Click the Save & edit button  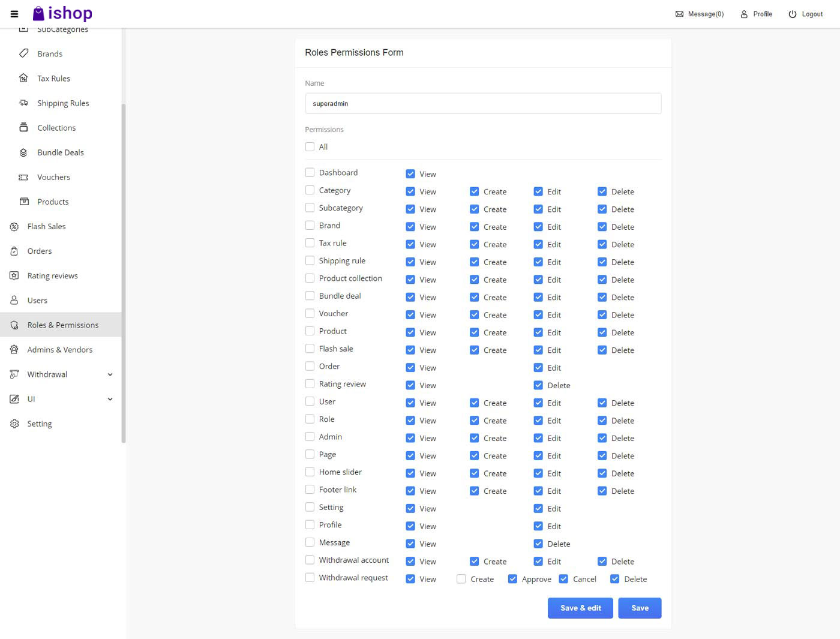coord(580,608)
